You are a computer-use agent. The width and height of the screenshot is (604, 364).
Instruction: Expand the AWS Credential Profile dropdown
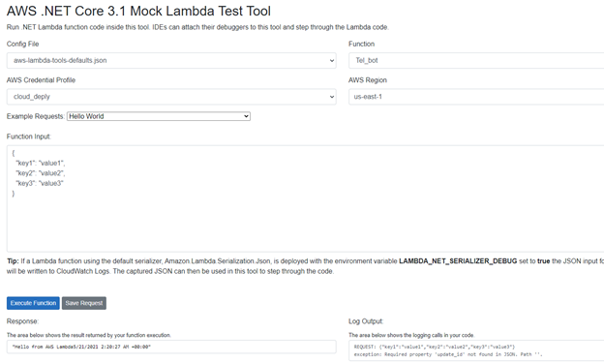tap(171, 97)
